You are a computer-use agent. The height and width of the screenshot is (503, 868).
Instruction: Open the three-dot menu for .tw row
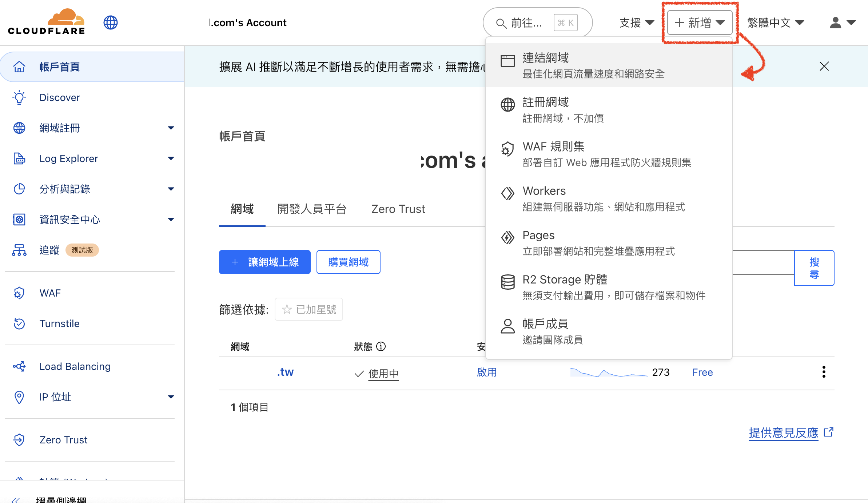(824, 372)
